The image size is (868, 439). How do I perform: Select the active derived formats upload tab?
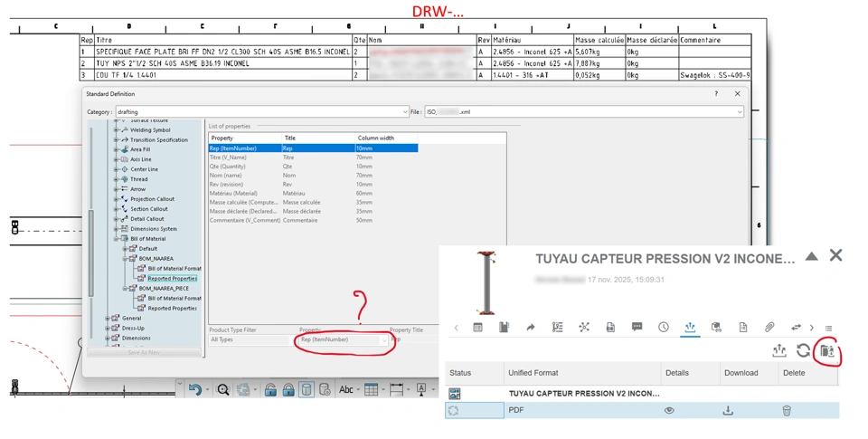coord(690,328)
